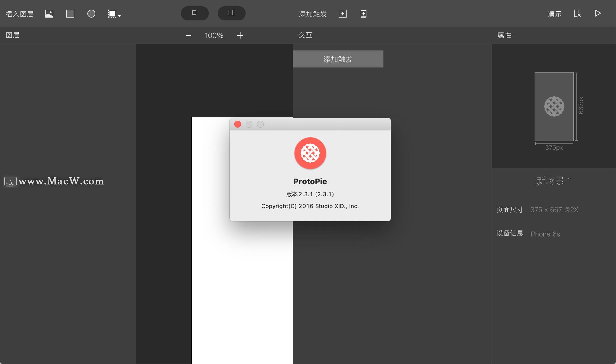Screen dimensions: 616x364
Task: Click the Copyright Studio XID text
Action: [310, 206]
